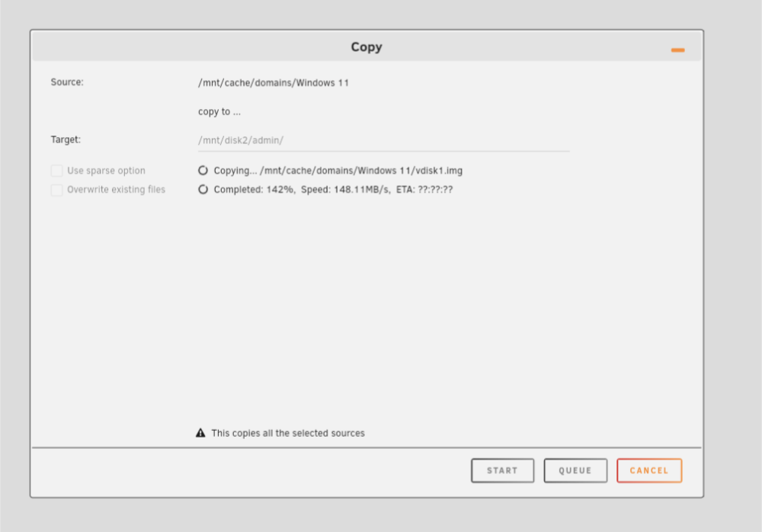The height and width of the screenshot is (532, 762).
Task: Select the source path /mnt/cache/domains/Windows 11
Action: pos(273,82)
